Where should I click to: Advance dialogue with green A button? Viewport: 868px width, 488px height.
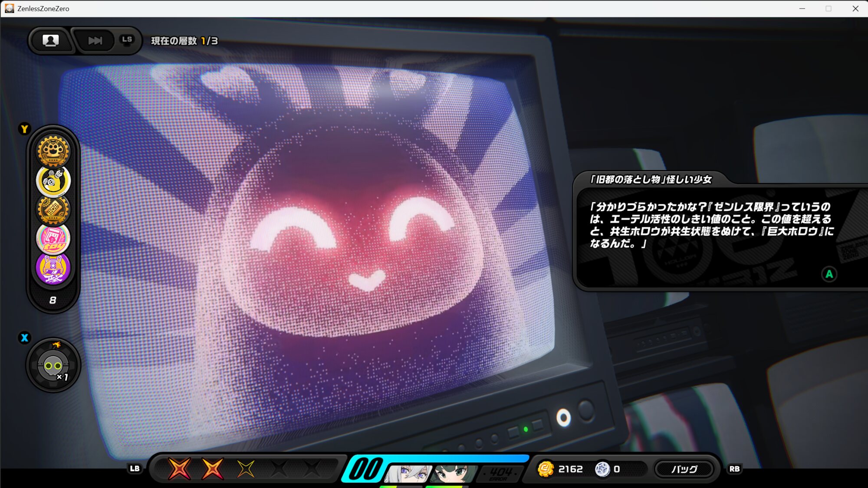pyautogui.click(x=829, y=274)
